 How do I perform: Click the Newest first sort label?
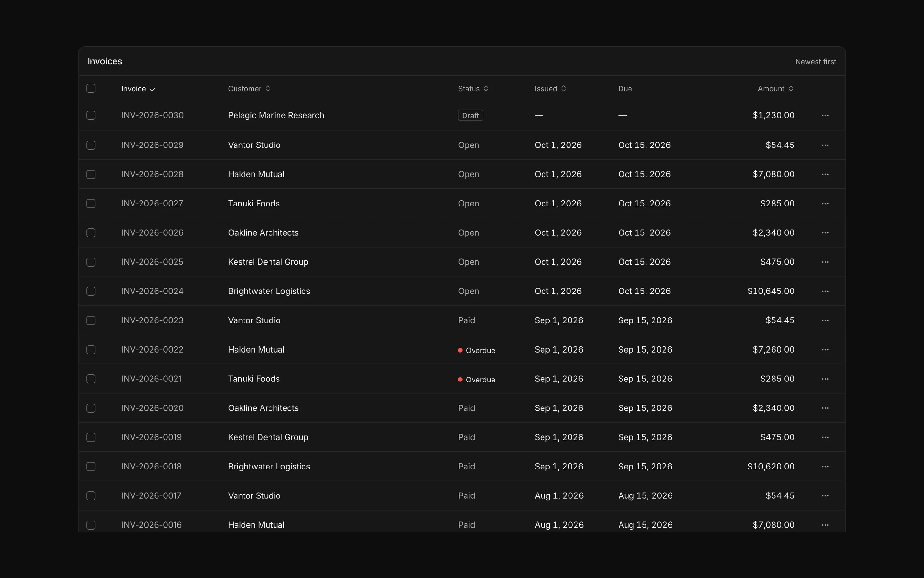(x=816, y=62)
